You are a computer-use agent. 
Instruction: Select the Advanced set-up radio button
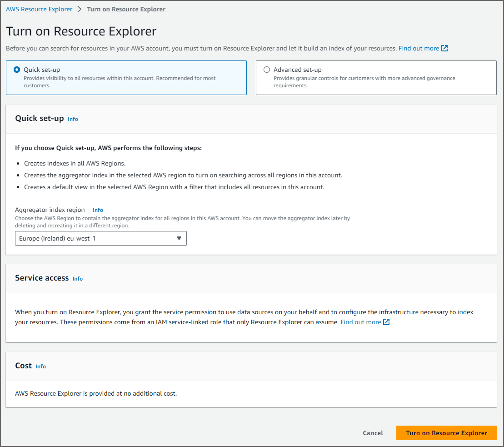pos(267,70)
